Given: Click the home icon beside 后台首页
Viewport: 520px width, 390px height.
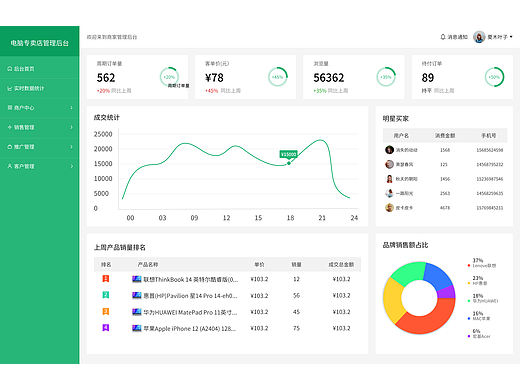Looking at the screenshot, I should [x=10, y=69].
